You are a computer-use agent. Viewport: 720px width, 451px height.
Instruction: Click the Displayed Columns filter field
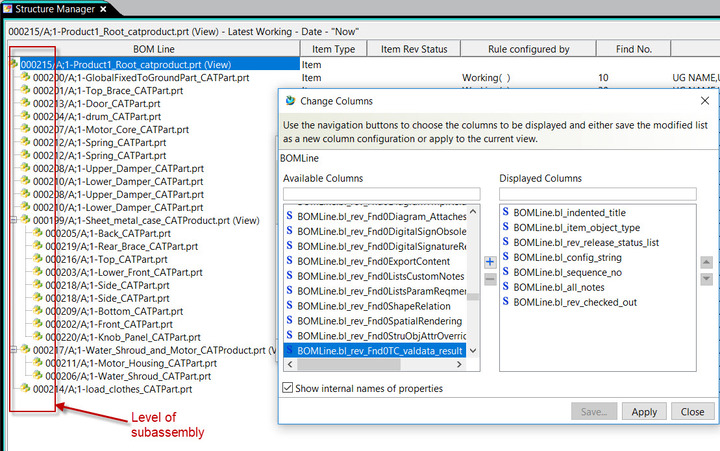click(598, 194)
